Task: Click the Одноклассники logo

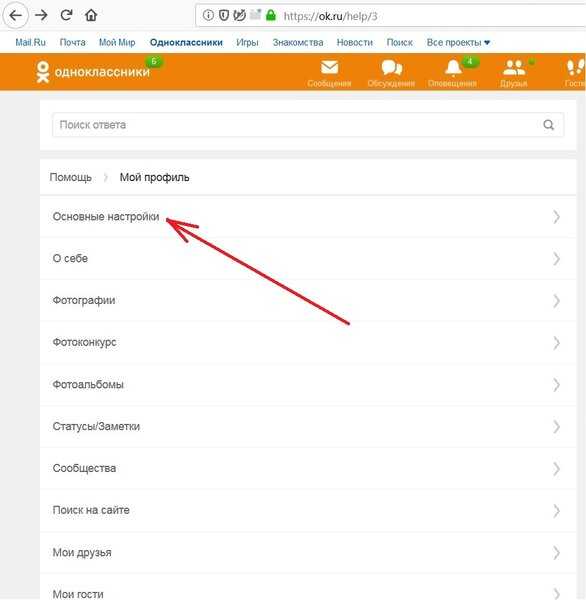Action: coord(93,72)
